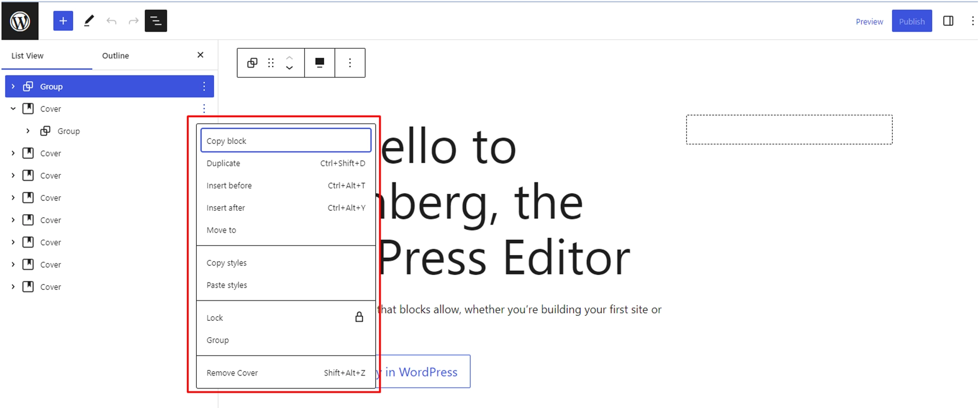Select Paste styles in menu

point(286,285)
